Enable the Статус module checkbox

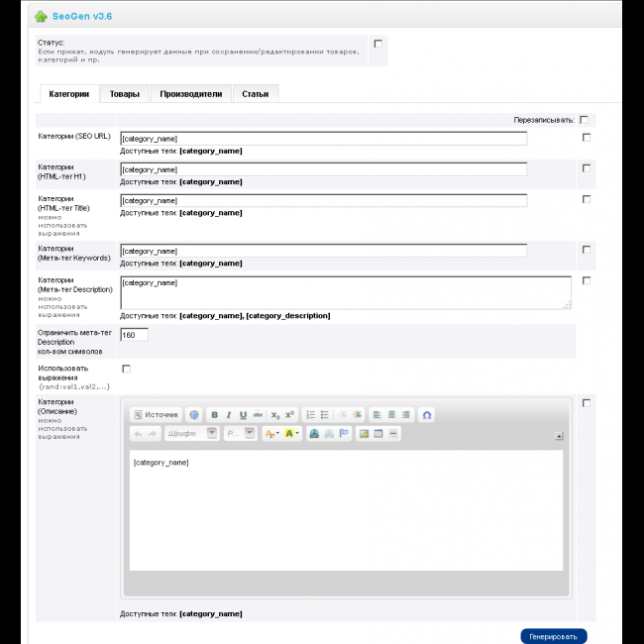tap(378, 44)
